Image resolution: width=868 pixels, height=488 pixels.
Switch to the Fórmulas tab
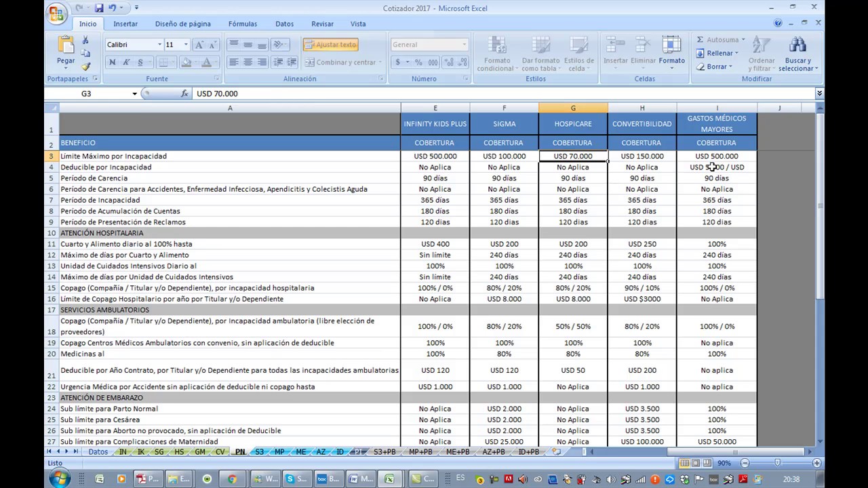[x=242, y=24]
